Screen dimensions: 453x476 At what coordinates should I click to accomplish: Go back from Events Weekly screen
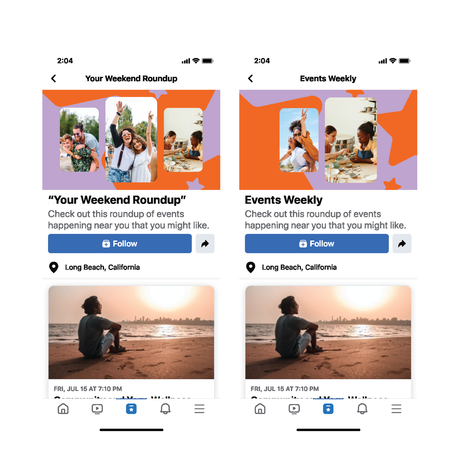pyautogui.click(x=250, y=78)
